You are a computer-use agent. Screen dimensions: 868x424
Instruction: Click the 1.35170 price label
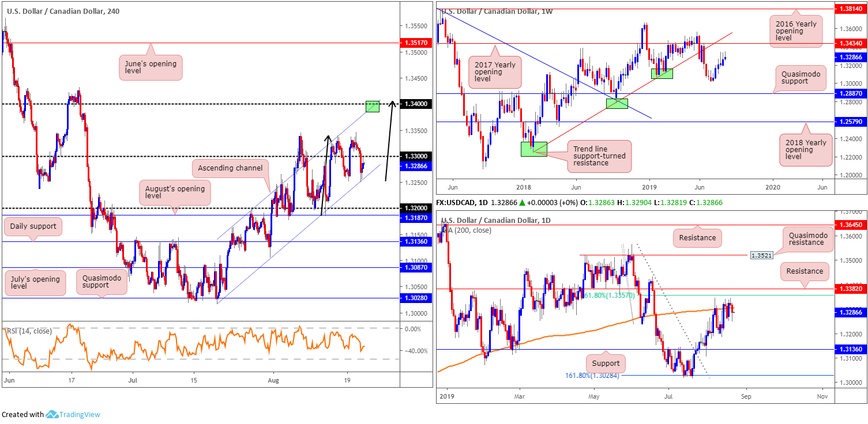pyautogui.click(x=417, y=43)
